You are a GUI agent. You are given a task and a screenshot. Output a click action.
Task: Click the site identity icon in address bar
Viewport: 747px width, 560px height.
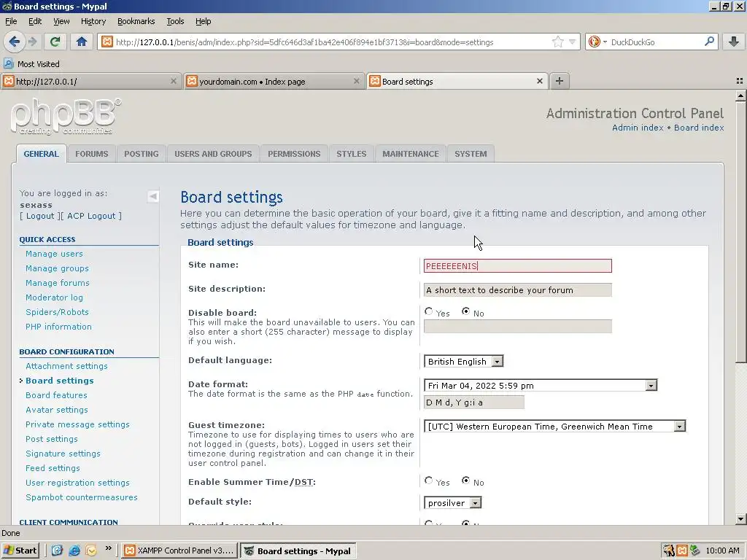pyautogui.click(x=107, y=42)
